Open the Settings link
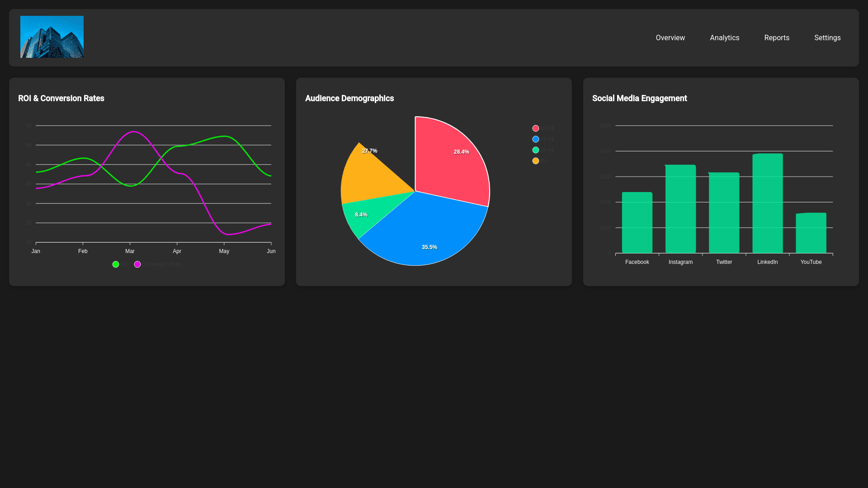Screen dimensions: 868x488 [x=827, y=38]
